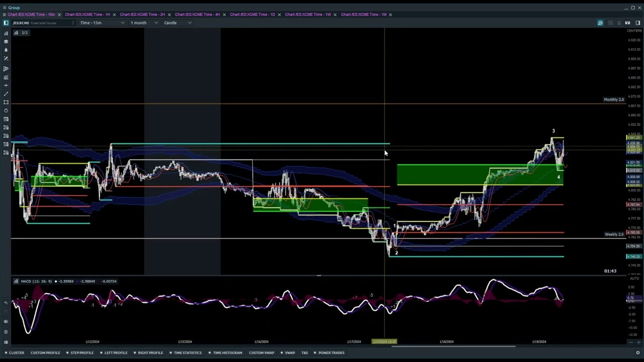
Task: Open the settings gear at bottom-right
Action: 638,353
